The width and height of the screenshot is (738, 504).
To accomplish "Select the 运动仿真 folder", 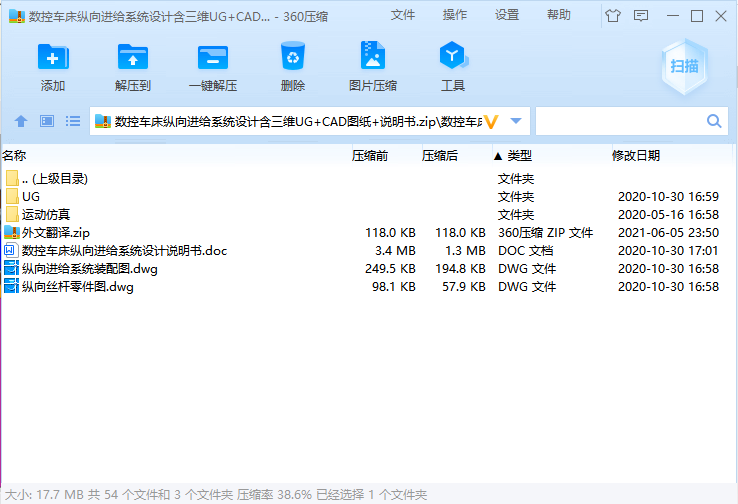I will (367, 215).
